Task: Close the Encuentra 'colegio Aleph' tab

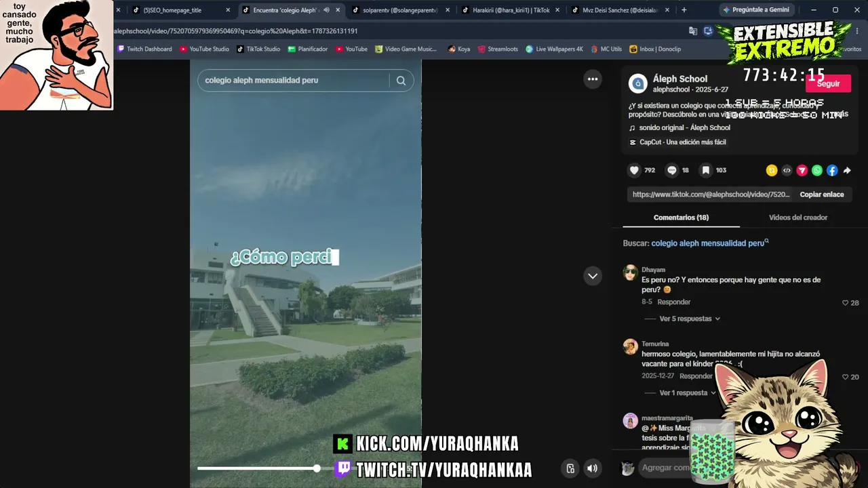Action: 338,10
